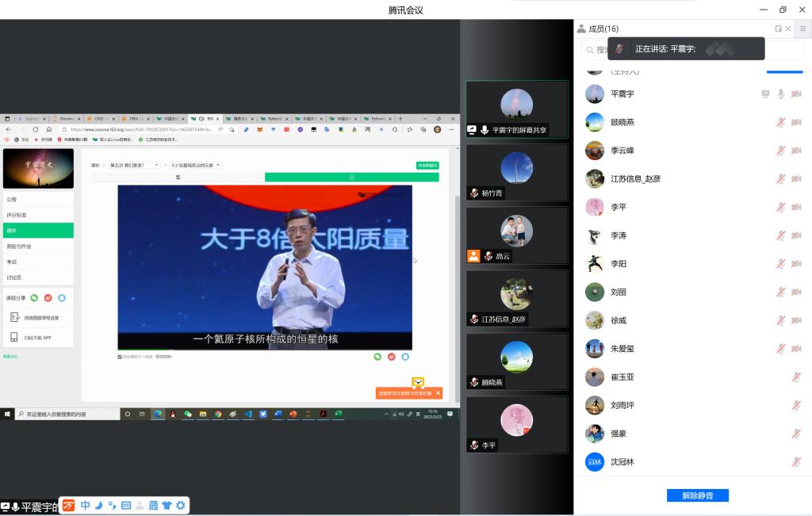Open Edge browser on shared taskbar
The height and width of the screenshot is (516, 812).
pos(158,414)
